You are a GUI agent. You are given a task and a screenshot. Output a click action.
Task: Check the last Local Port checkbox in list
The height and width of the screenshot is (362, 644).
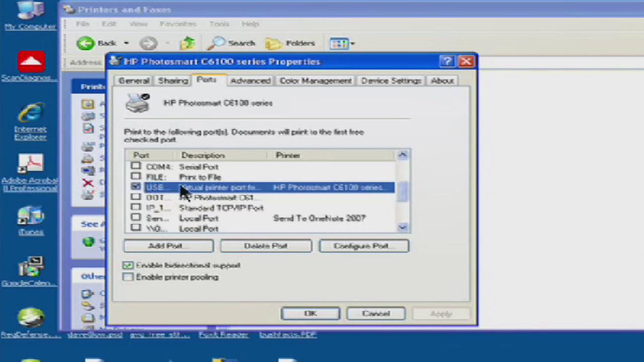pos(136,228)
